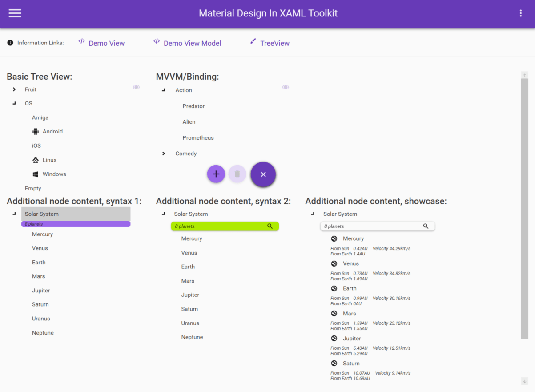Expand the Fruit tree node
The width and height of the screenshot is (535, 392).
pyautogui.click(x=14, y=89)
